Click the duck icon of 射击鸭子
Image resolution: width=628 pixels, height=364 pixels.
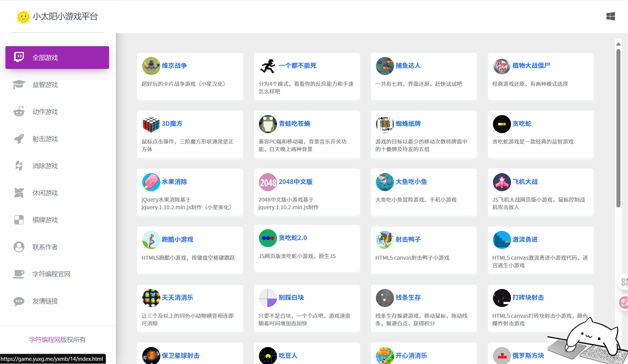[385, 240]
